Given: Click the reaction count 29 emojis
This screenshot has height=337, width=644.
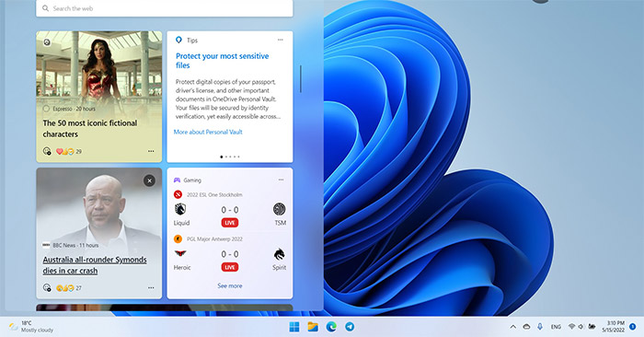Looking at the screenshot, I should coord(69,151).
